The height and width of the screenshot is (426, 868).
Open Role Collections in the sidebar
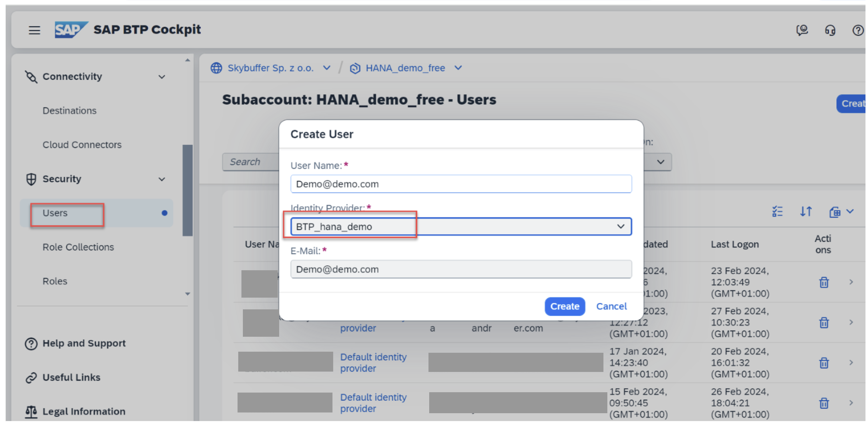[x=78, y=247]
